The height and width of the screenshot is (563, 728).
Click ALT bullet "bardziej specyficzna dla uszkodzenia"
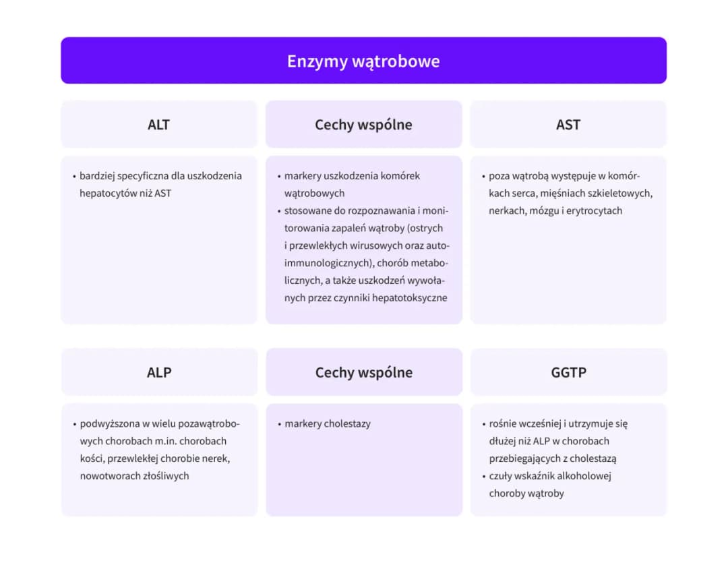point(160,176)
